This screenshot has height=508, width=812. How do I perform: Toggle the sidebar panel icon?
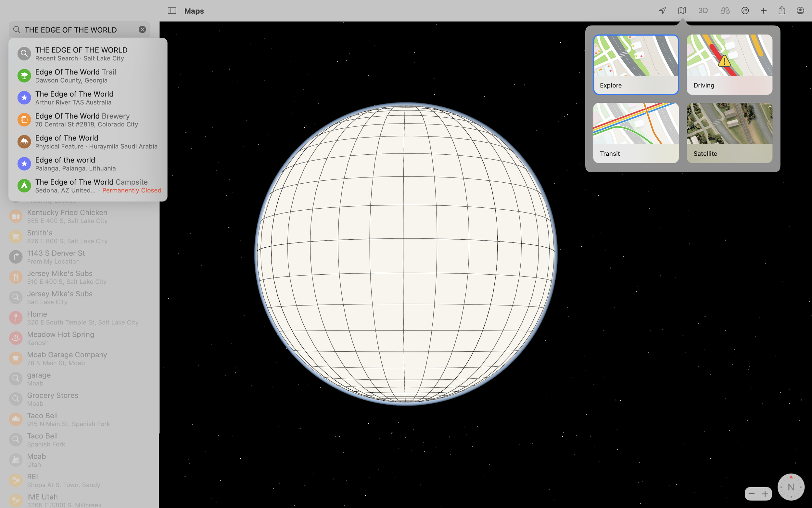click(x=172, y=11)
